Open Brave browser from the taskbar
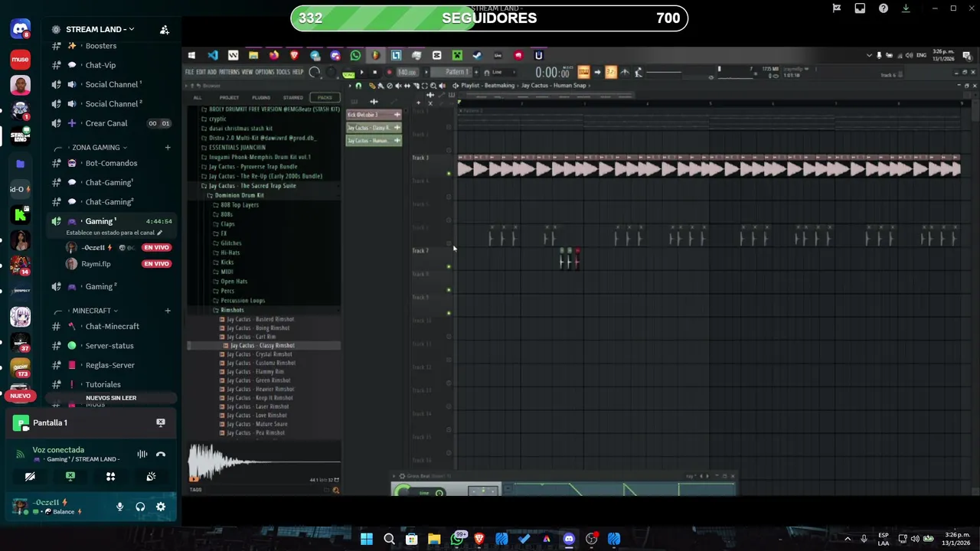 [x=479, y=539]
